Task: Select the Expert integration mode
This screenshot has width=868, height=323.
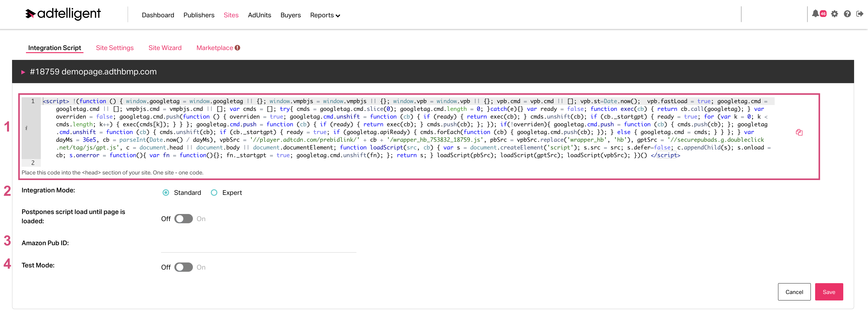Action: point(214,193)
